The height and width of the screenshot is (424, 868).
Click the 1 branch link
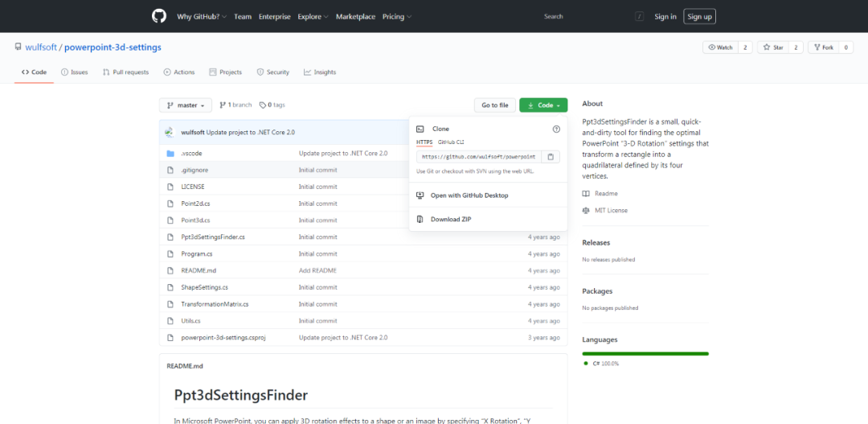point(235,105)
